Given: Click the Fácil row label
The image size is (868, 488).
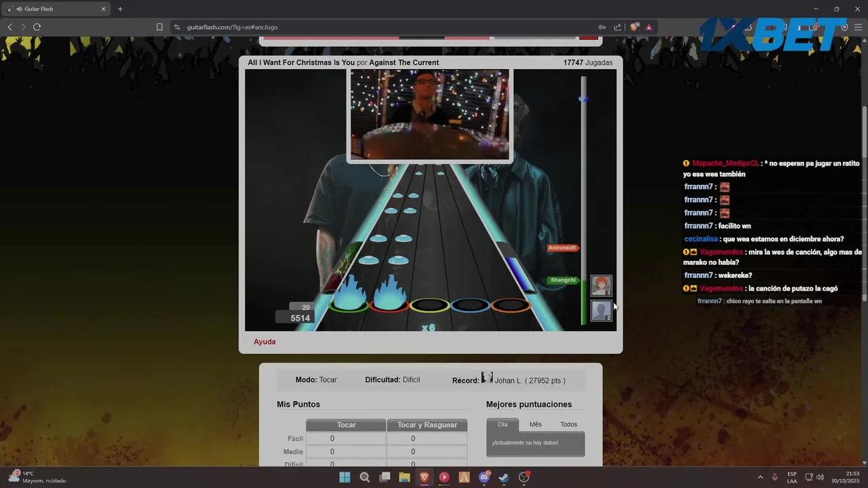Looking at the screenshot, I should [x=295, y=439].
